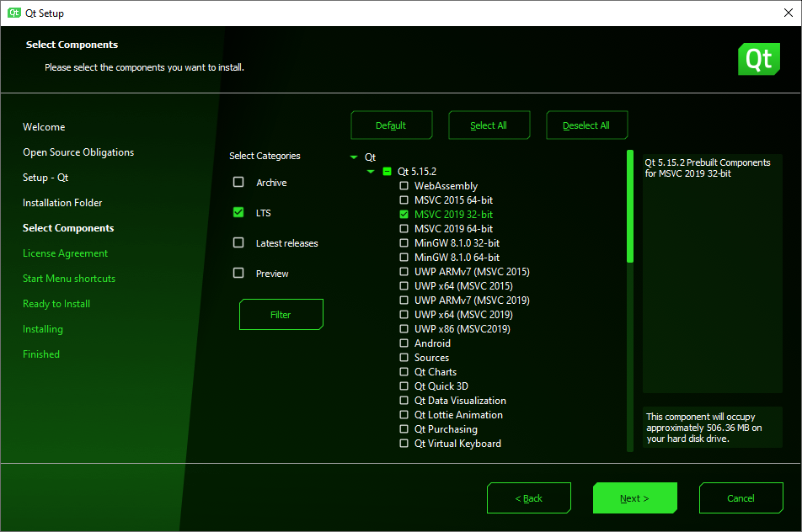Apply the category Filter
The height and width of the screenshot is (532, 802).
[x=281, y=314]
